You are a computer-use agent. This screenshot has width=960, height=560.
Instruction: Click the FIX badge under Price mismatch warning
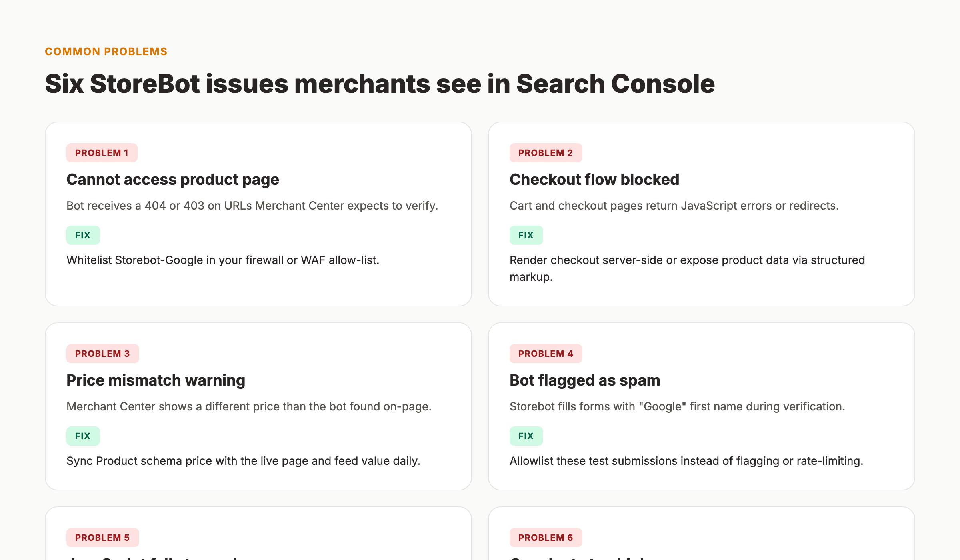tap(83, 436)
